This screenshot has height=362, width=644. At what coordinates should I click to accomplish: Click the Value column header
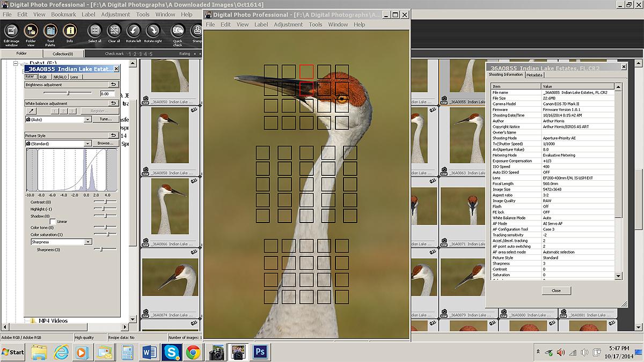coord(579,86)
